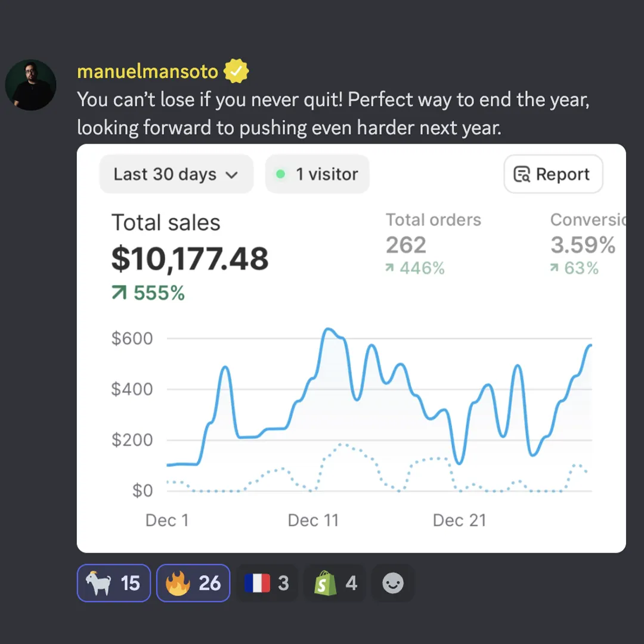Click the yellow verified badge icon
644x644 pixels.
(236, 72)
